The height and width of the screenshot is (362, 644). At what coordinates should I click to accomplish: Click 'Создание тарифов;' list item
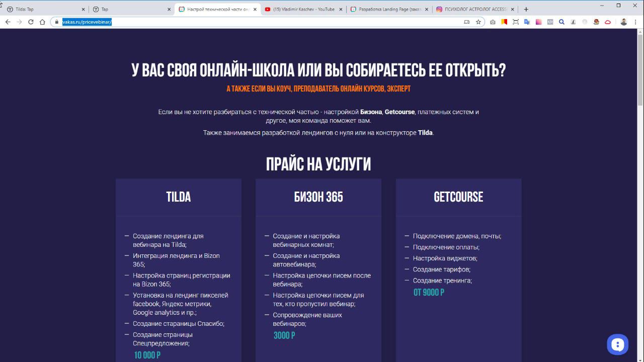[442, 269]
